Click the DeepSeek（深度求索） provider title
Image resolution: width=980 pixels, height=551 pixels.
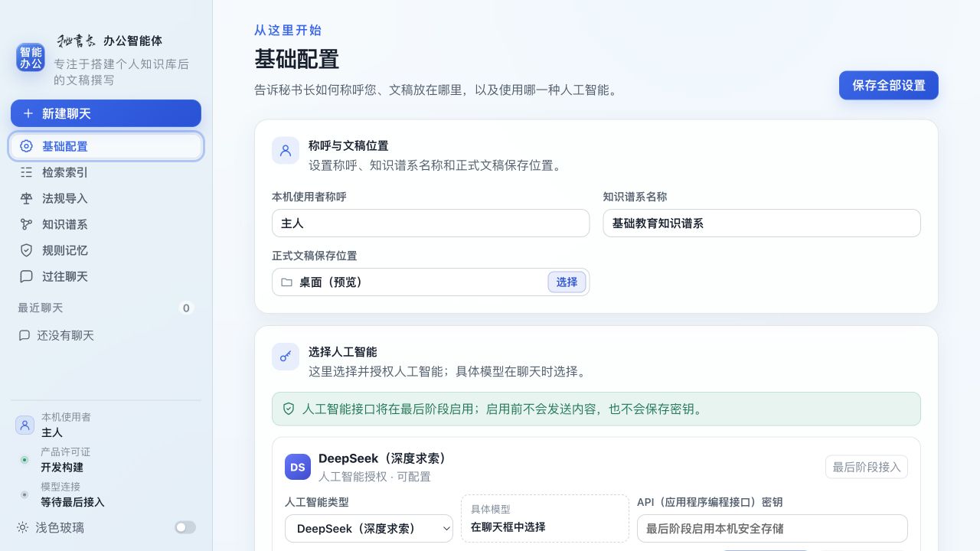(384, 458)
